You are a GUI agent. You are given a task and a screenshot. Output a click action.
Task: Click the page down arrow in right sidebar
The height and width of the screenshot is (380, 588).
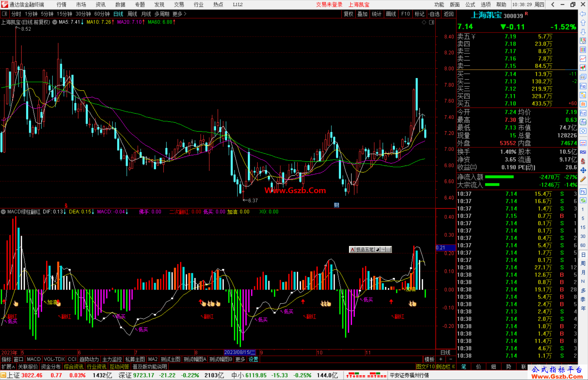coord(583,32)
